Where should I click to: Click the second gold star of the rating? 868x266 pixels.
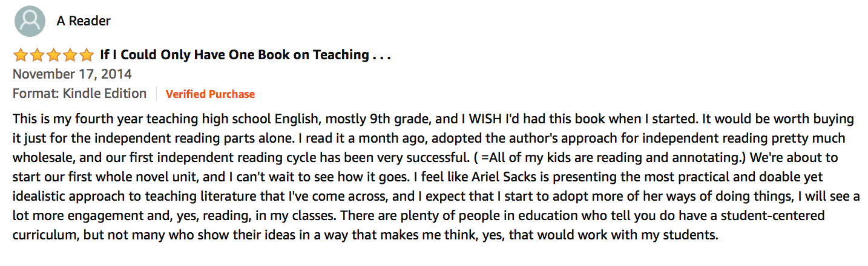click(x=37, y=56)
